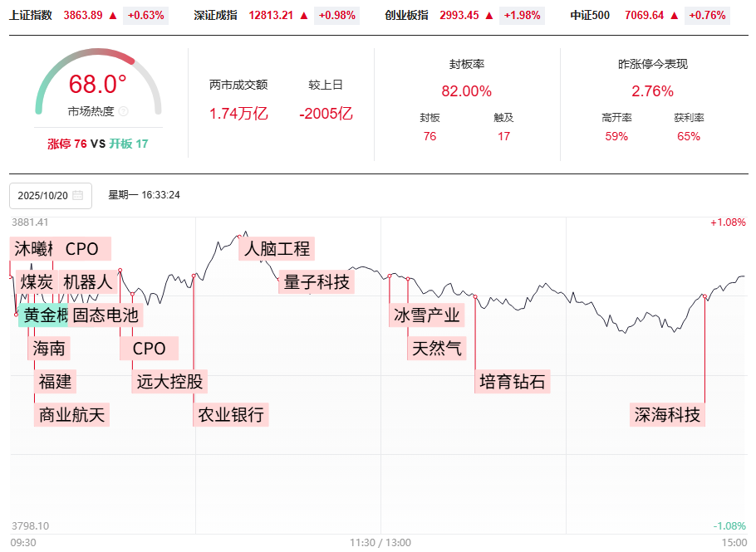Select the 培育钻石 timeline tag
This screenshot has height=552, width=756.
(513, 382)
